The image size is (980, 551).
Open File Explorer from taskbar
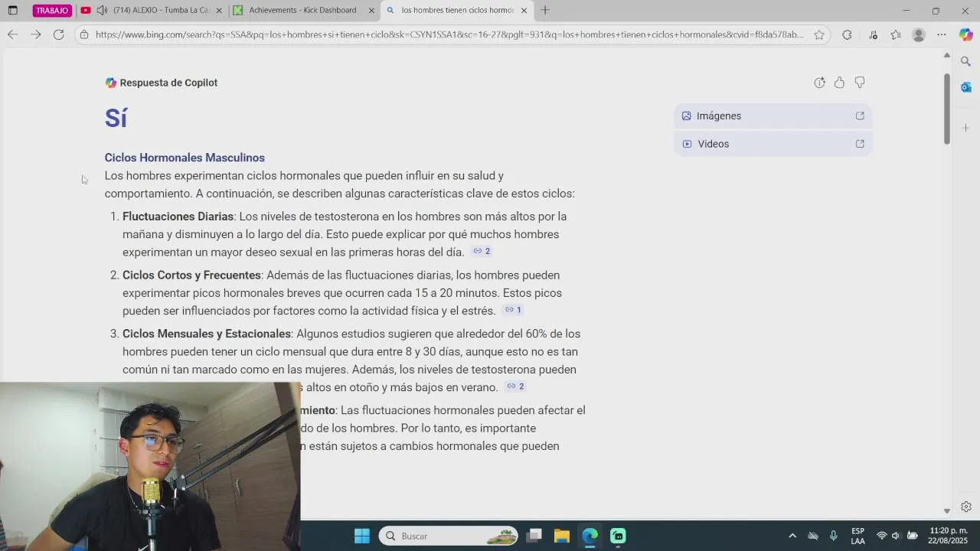(562, 536)
